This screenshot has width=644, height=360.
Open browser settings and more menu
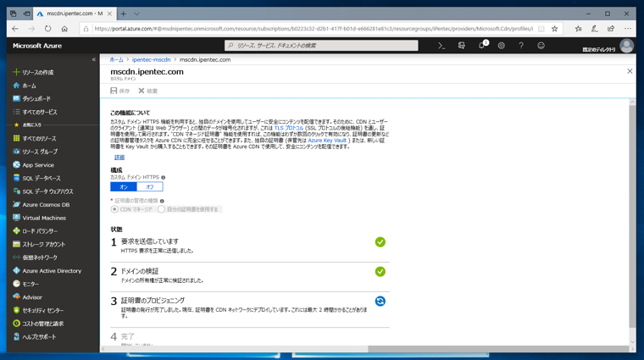coord(628,29)
